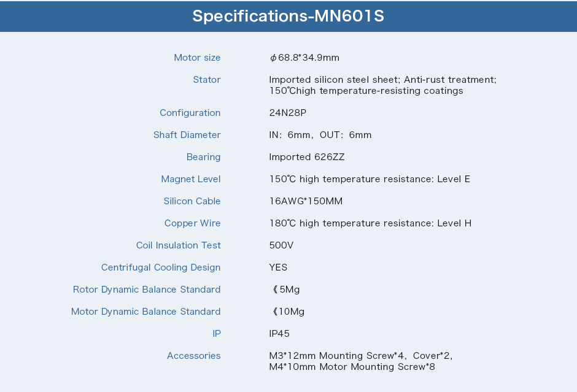
Task: Click the Specifications-MN601S header title
Action: coord(288,16)
